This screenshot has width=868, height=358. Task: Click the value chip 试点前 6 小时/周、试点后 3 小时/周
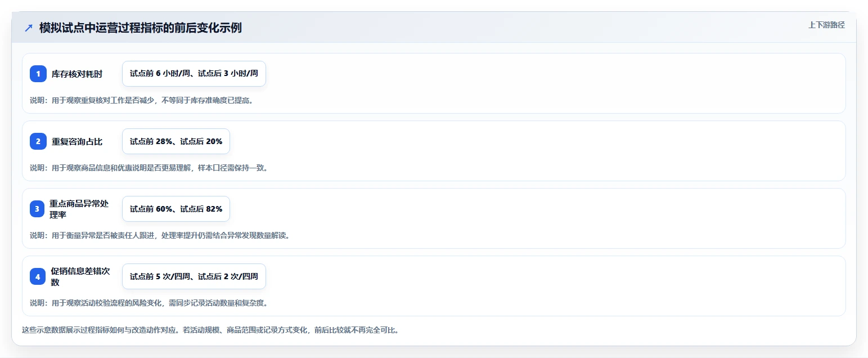pyautogui.click(x=194, y=74)
